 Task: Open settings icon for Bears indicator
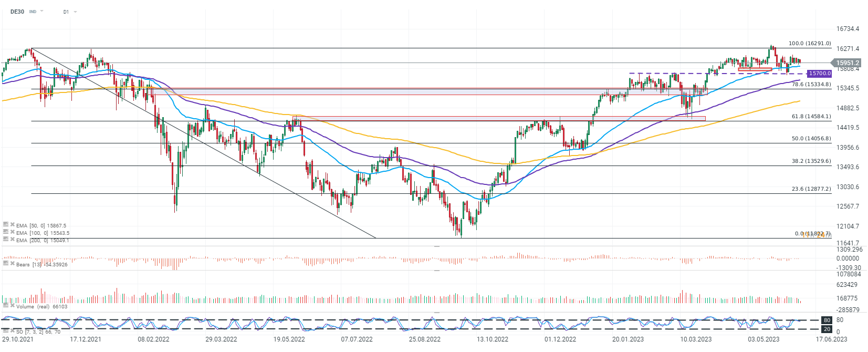point(6,263)
